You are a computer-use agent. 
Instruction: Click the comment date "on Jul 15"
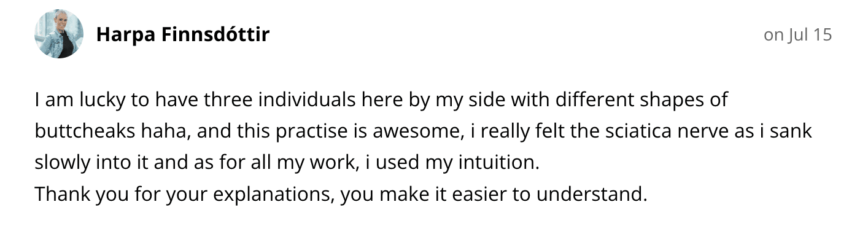(x=797, y=35)
